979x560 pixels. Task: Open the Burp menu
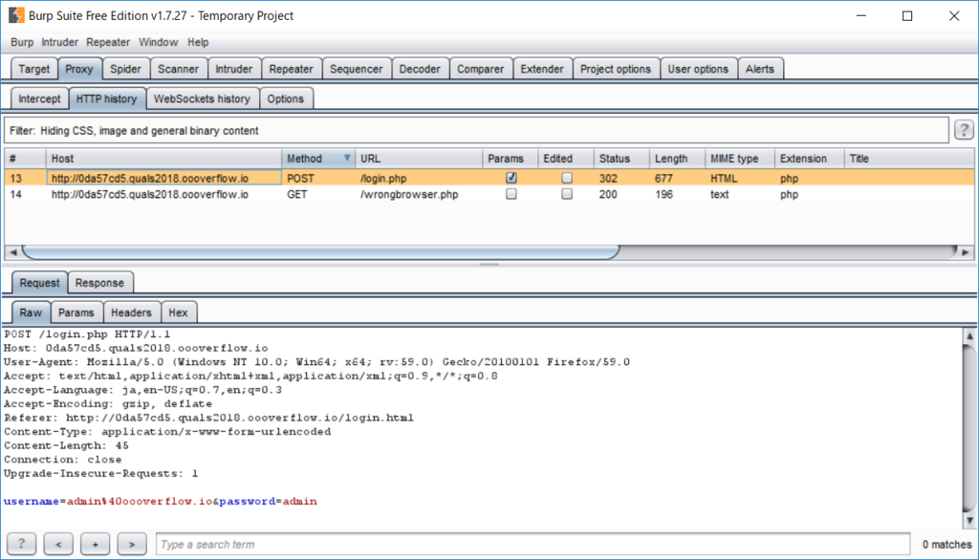(x=22, y=42)
